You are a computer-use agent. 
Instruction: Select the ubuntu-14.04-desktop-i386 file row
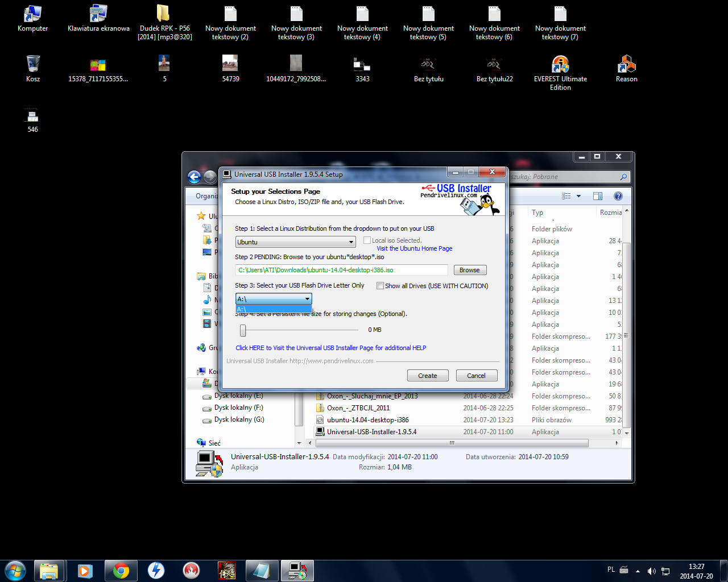(x=469, y=420)
